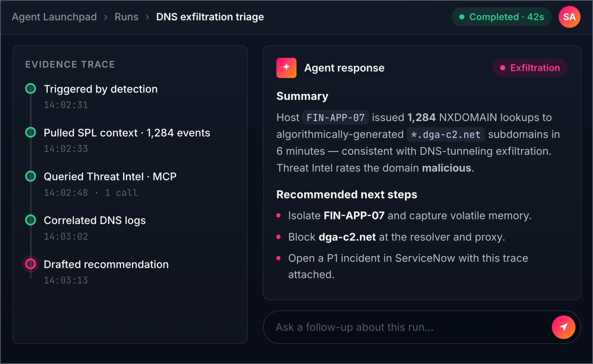
Task: Open the Queried Threat Intel · MCP step
Action: 110,177
